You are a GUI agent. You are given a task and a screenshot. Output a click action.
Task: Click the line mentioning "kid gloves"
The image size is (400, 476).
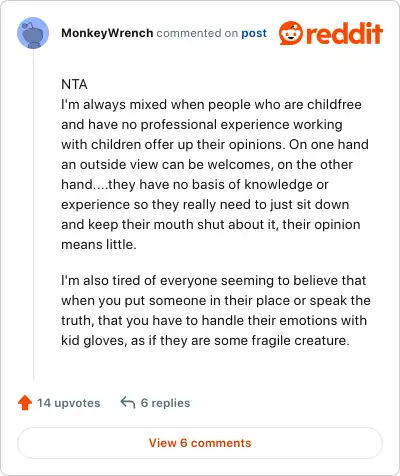point(205,340)
